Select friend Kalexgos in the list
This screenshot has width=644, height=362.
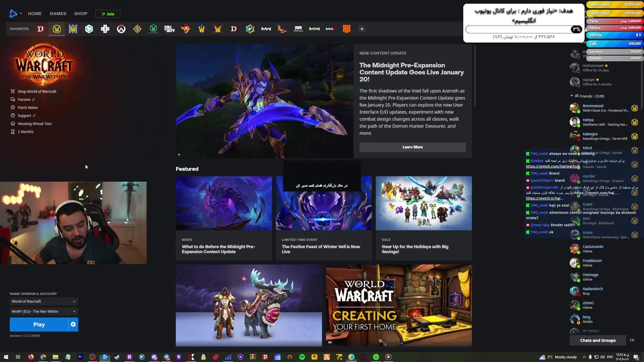604,136
